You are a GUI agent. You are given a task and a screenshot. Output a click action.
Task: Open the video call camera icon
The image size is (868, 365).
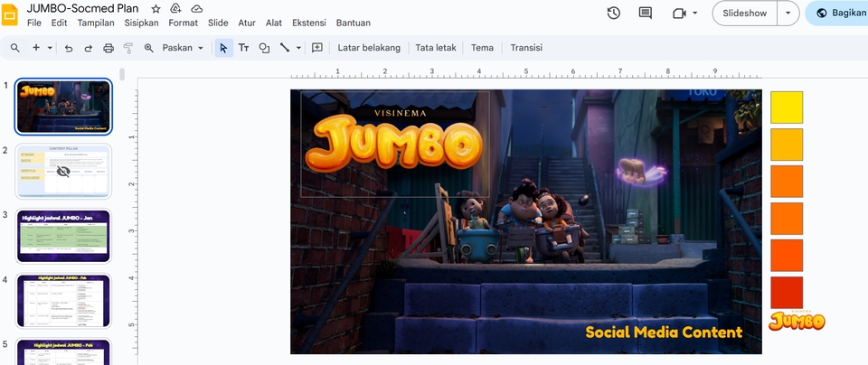point(680,14)
